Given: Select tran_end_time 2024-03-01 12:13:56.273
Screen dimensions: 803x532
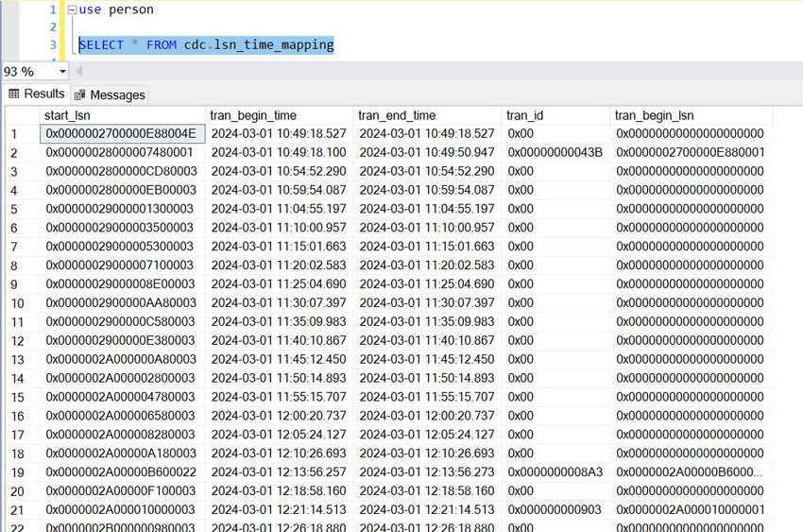Looking at the screenshot, I should (427, 472).
